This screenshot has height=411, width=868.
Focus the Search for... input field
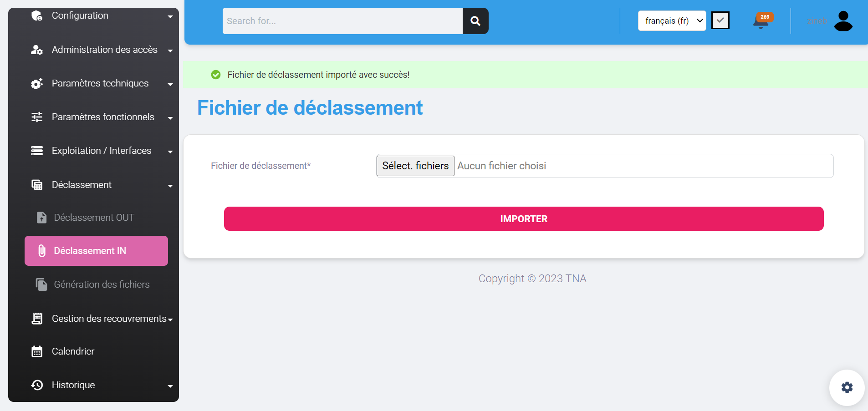(342, 21)
